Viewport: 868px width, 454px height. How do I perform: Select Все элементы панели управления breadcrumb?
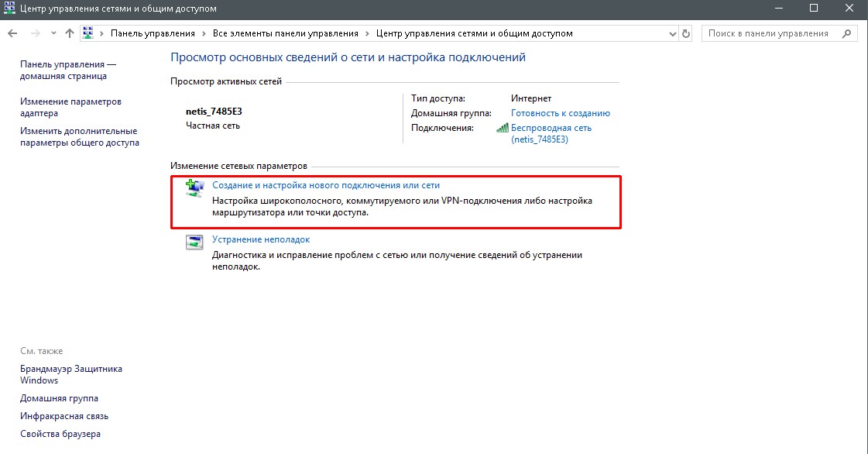click(286, 34)
